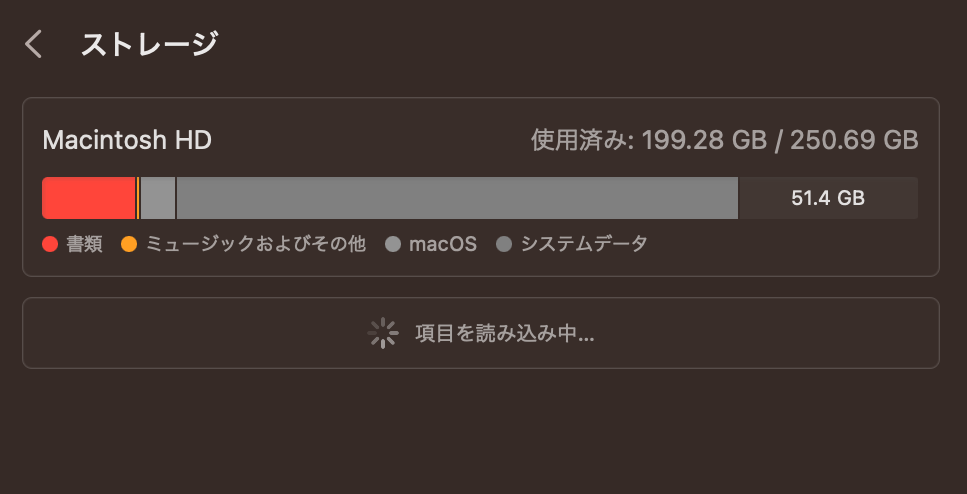Click the loading spinner icon
Image resolution: width=967 pixels, height=494 pixels.
tap(382, 333)
